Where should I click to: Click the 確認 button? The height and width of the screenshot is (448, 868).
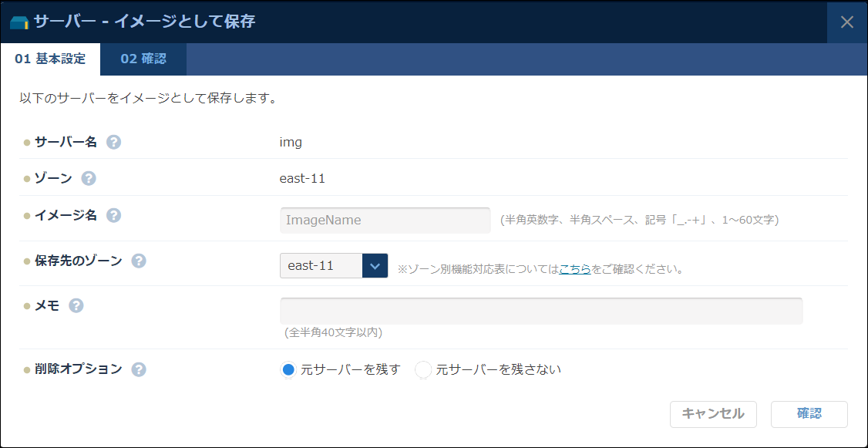[809, 414]
